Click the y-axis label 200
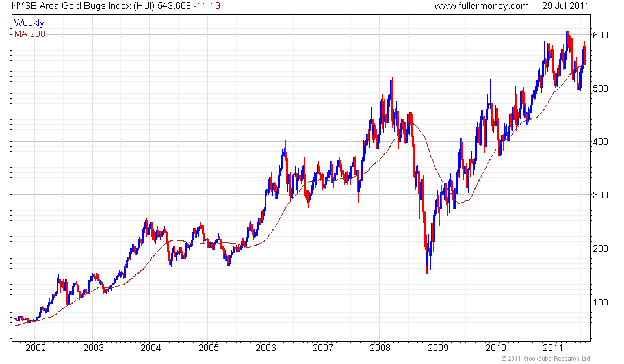 [601, 248]
